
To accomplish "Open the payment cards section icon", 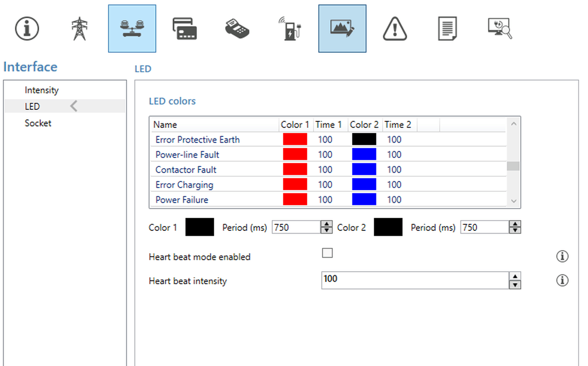I will [x=184, y=29].
